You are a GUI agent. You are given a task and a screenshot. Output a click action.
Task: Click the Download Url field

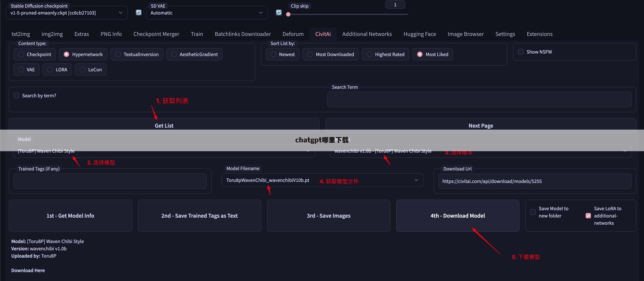535,181
